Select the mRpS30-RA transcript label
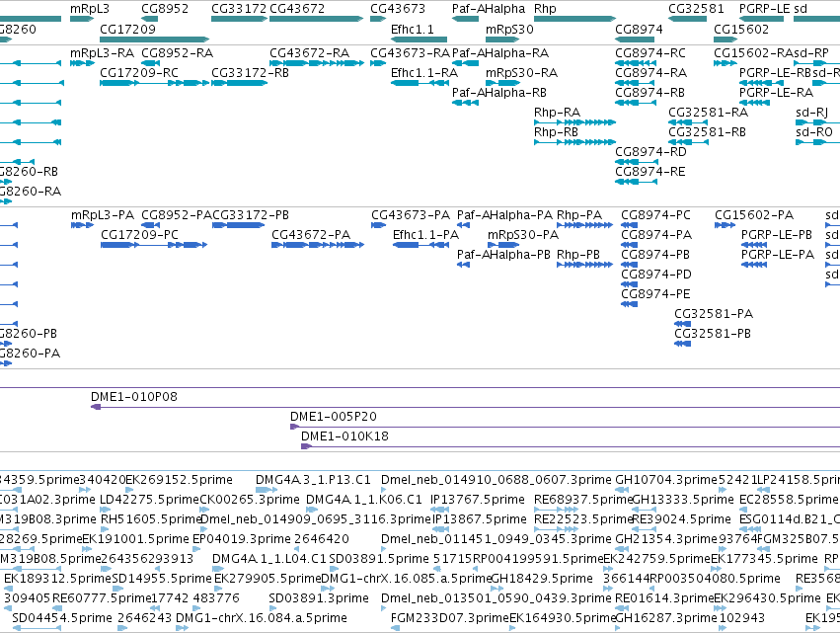This screenshot has height=633, width=840. click(521, 73)
